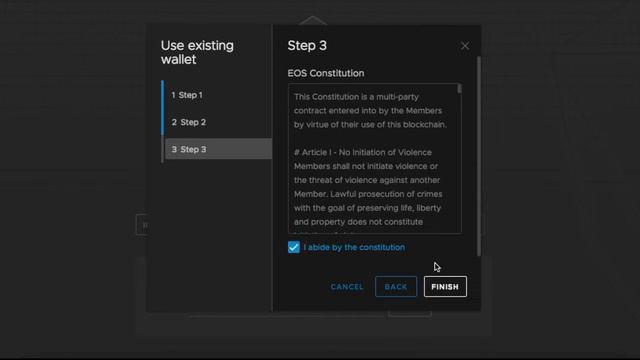The width and height of the screenshot is (640, 360).
Task: Click the dialog's outer vertical scrollbar
Action: point(478,156)
